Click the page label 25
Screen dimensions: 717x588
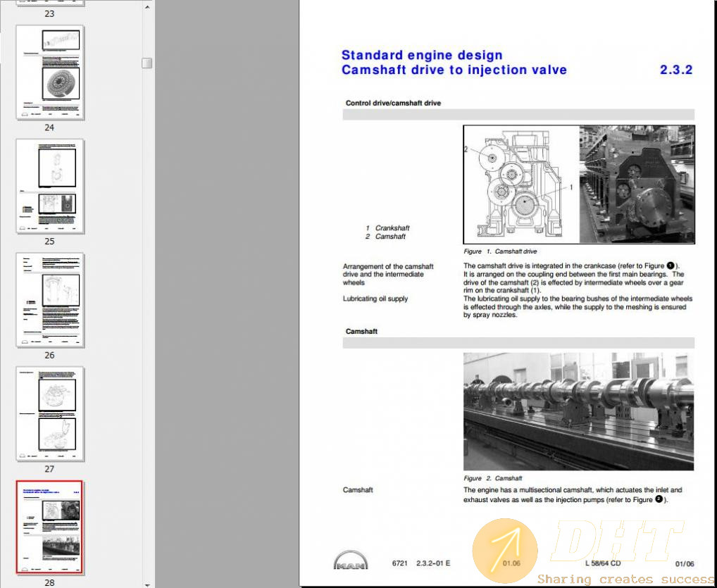[49, 242]
